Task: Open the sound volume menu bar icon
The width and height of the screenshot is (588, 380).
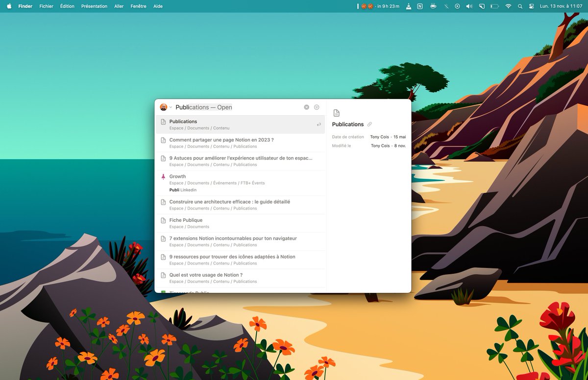Action: coord(469,6)
